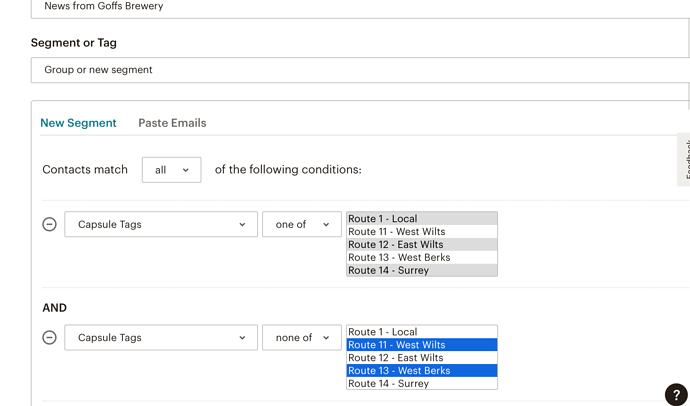
Task: Select 'Route 12 - East Wilts' in the 'one of' list
Action: coord(422,245)
